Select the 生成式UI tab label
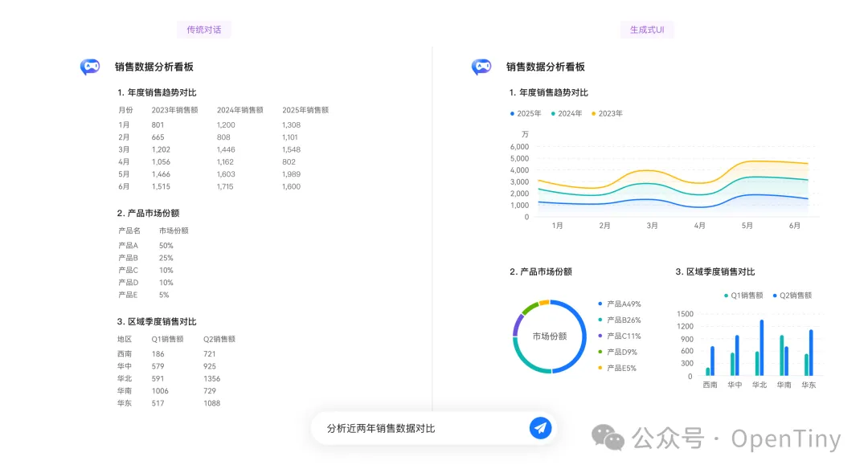The width and height of the screenshot is (868, 473). click(648, 29)
